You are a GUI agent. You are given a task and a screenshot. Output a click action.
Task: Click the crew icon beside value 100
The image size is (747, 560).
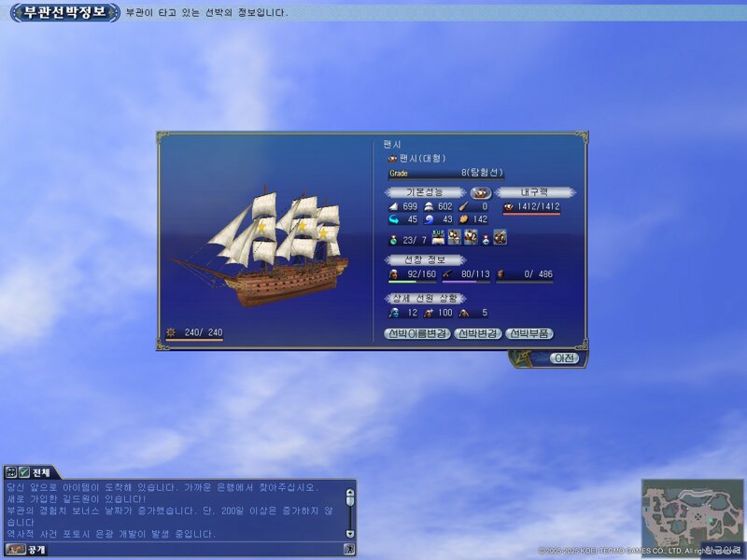tap(429, 313)
